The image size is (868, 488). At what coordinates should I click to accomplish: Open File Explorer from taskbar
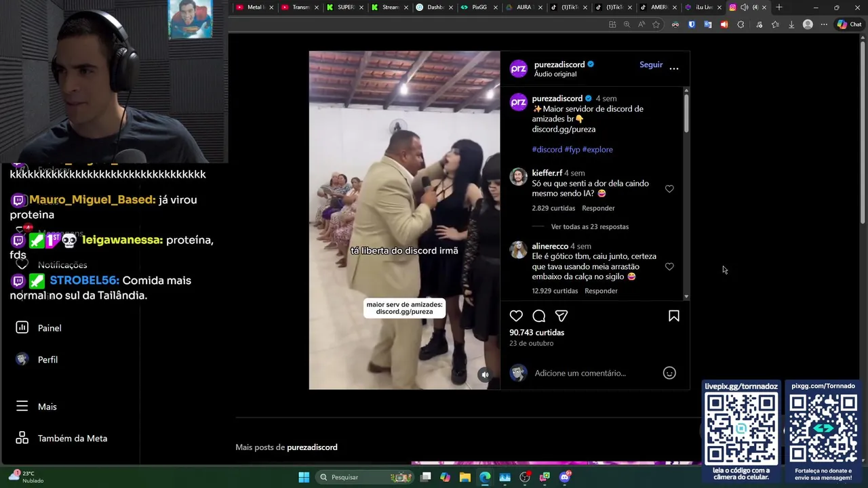click(465, 477)
